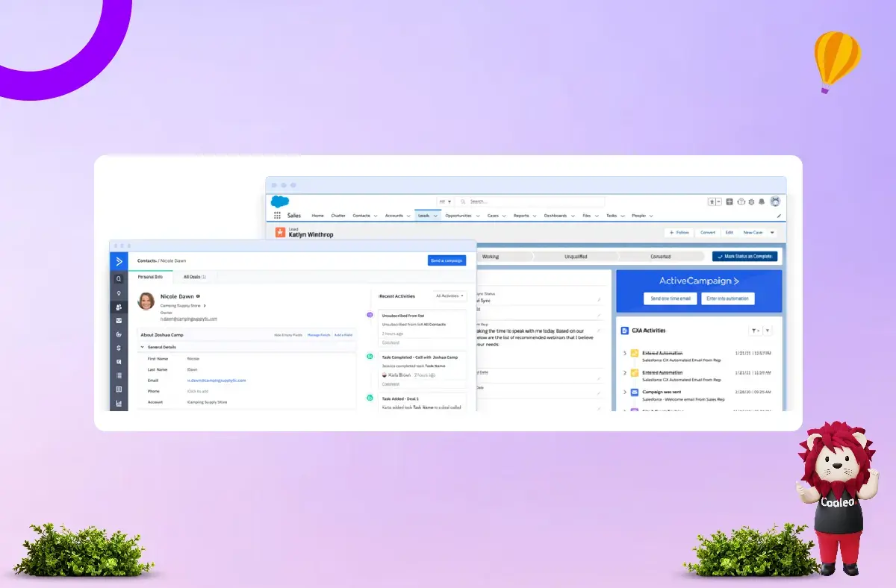
Task: Open more actions dropdown next to New Case
Action: (x=772, y=233)
